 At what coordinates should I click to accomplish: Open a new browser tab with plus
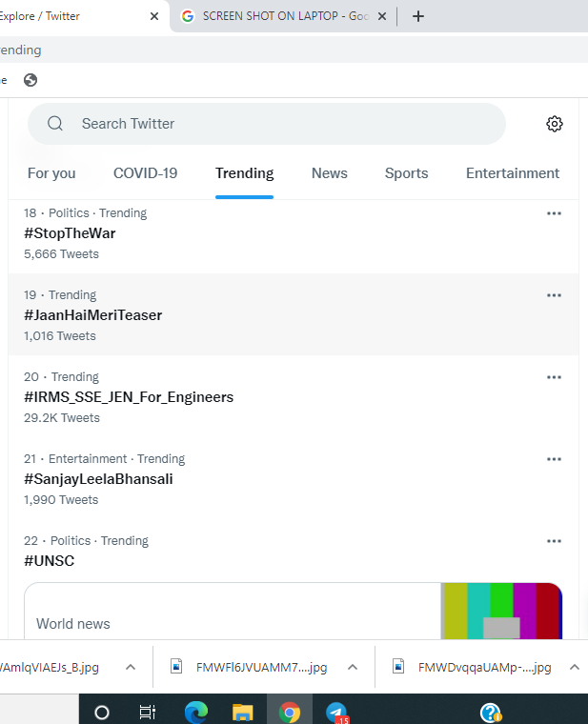(418, 16)
